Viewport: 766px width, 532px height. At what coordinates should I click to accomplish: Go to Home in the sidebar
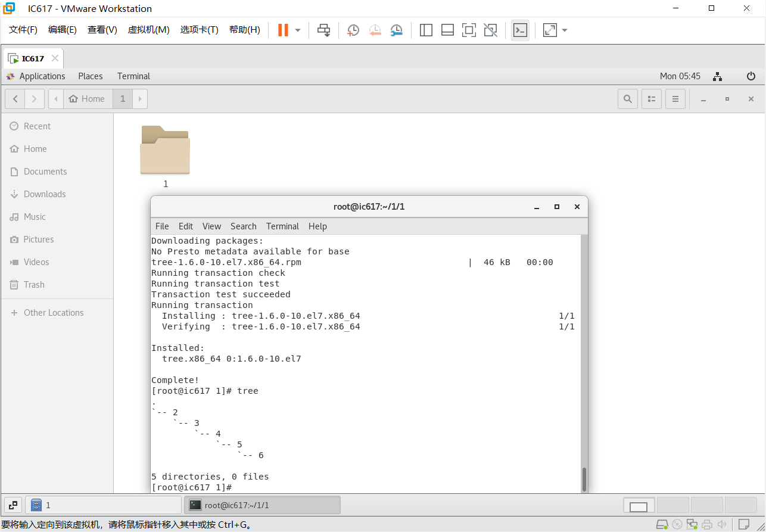click(x=57, y=149)
